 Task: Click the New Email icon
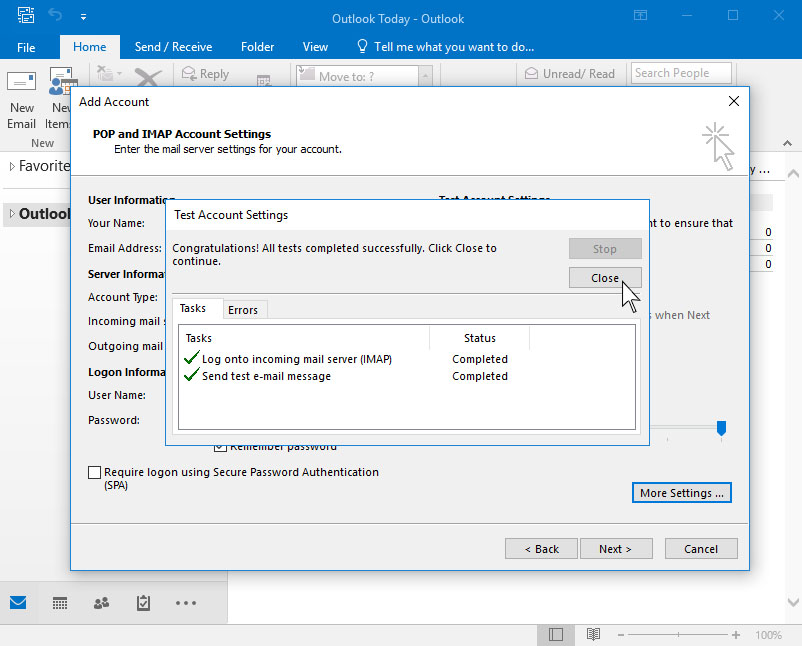click(x=21, y=82)
